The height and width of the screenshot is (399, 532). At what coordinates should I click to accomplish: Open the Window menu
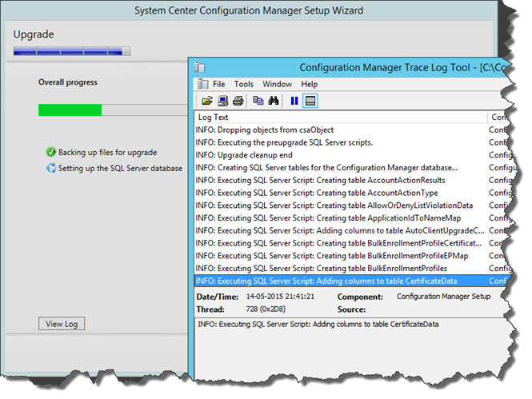[277, 84]
